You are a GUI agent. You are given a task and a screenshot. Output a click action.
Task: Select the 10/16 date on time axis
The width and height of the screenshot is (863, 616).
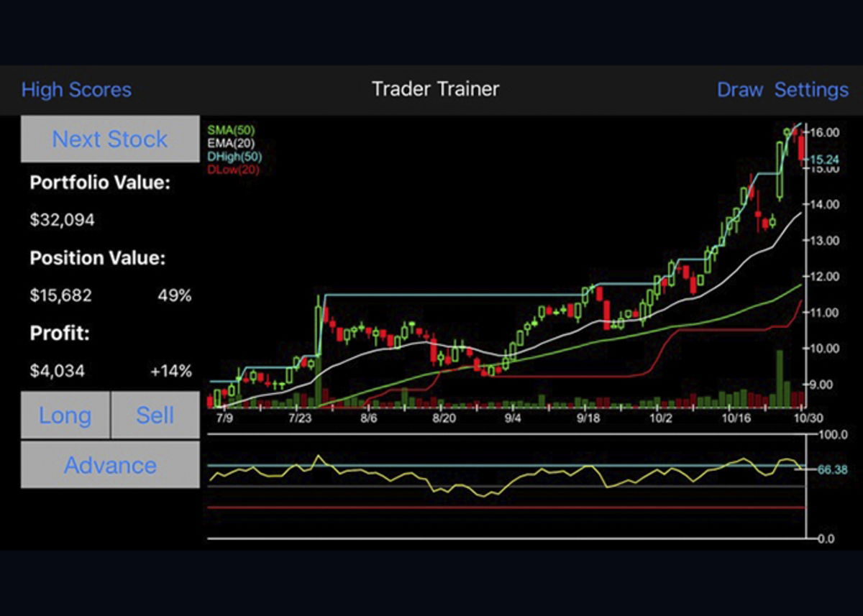click(x=736, y=418)
